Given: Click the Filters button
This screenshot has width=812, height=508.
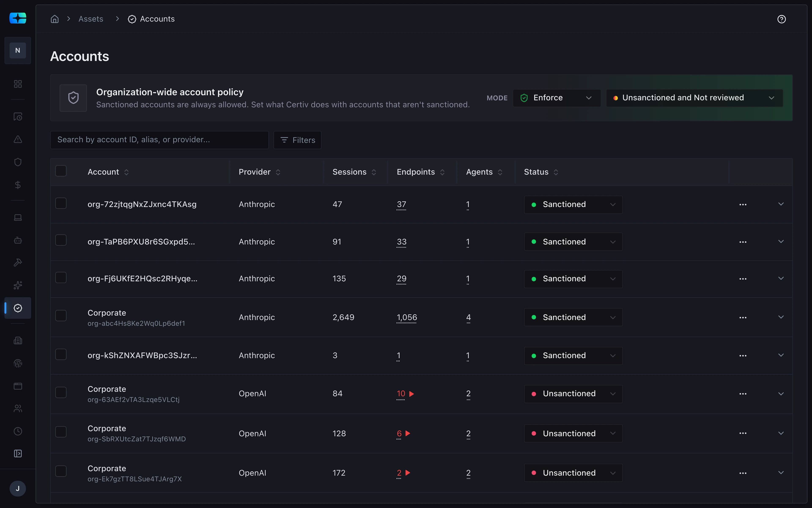Looking at the screenshot, I should (297, 140).
